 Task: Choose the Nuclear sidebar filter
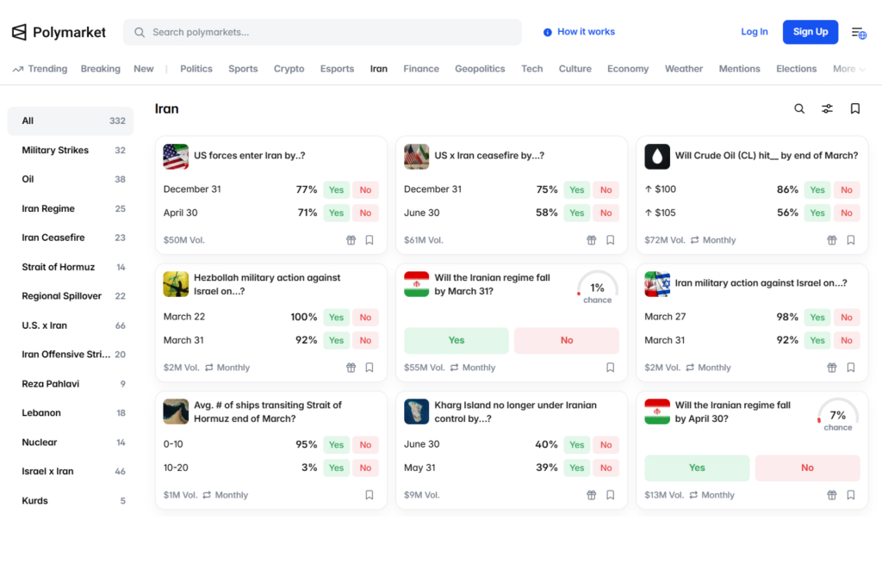tap(71, 443)
